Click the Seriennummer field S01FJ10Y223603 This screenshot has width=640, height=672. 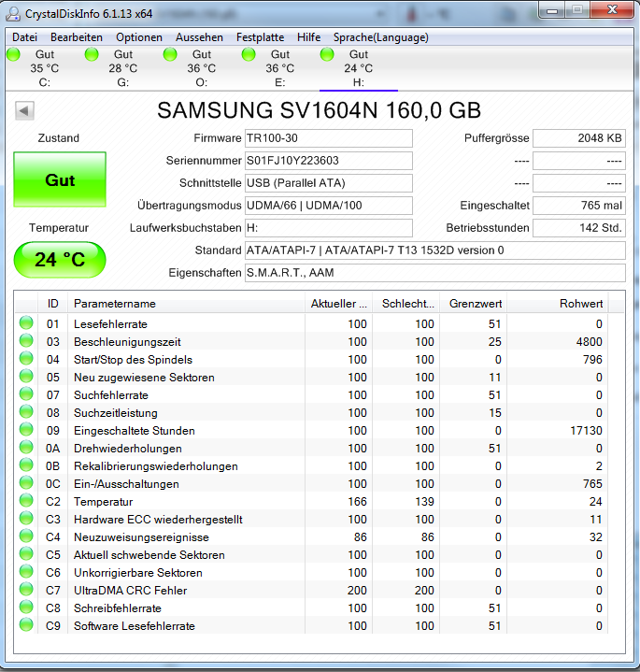329,161
